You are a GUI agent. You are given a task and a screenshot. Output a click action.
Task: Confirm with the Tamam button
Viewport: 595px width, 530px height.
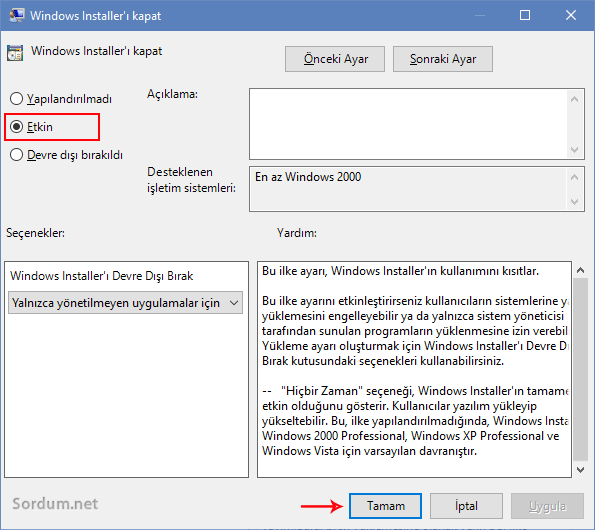(386, 506)
